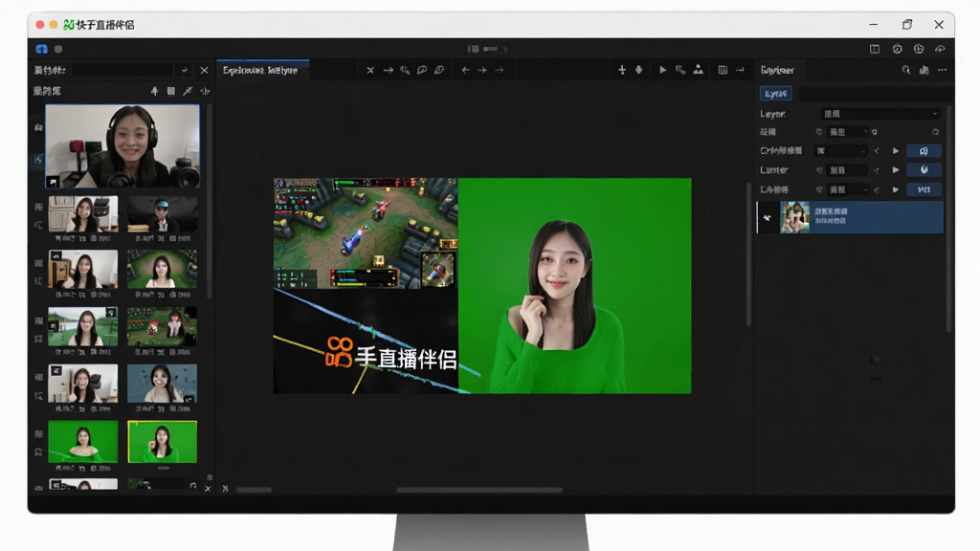Screen dimensions: 980x551
Task: Open the dropdown in the row below Layer
Action: (848, 132)
